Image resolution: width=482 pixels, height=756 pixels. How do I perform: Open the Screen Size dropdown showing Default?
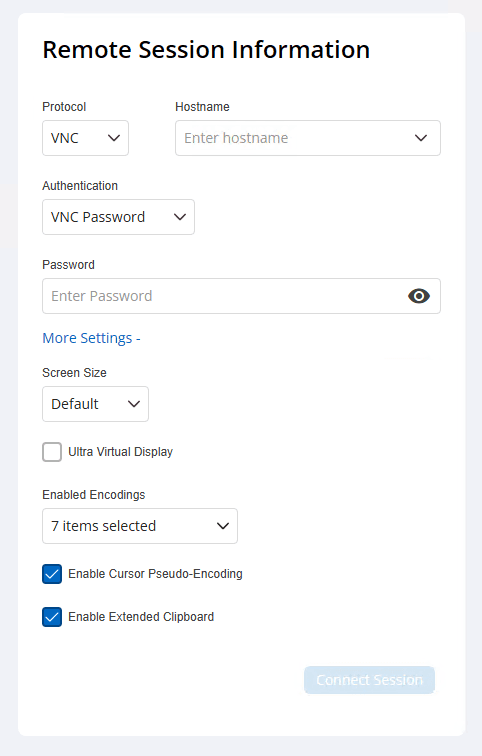click(95, 404)
